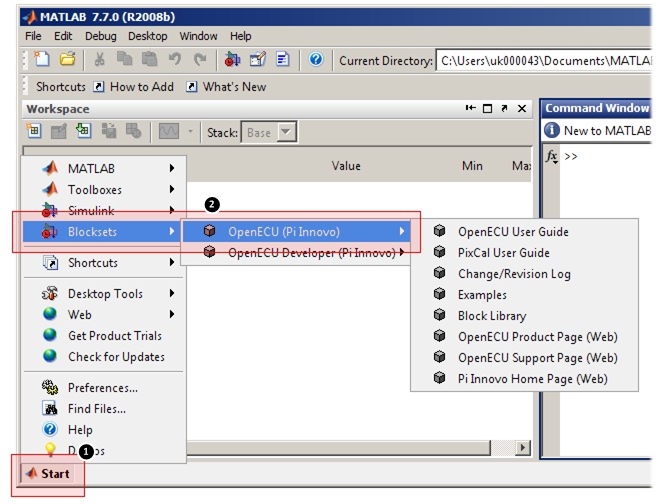
Task: Click the Open selection icon in Workspace
Action: (x=59, y=131)
